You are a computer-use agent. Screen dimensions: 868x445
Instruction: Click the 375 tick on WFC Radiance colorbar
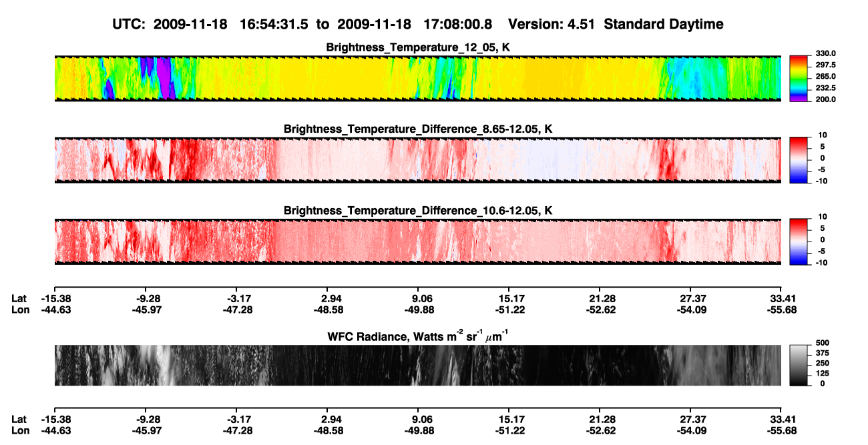pyautogui.click(x=822, y=354)
